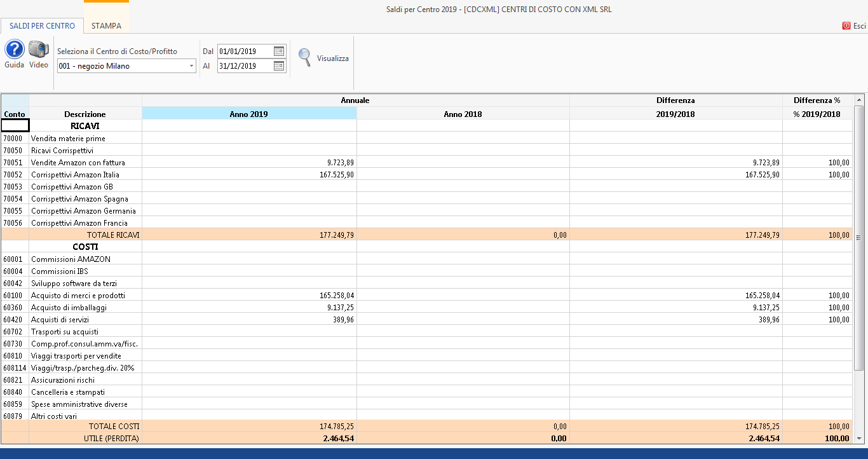Viewport: 868px width, 459px height.
Task: Select row Acquisto di merci e prodotti
Action: click(x=426, y=295)
